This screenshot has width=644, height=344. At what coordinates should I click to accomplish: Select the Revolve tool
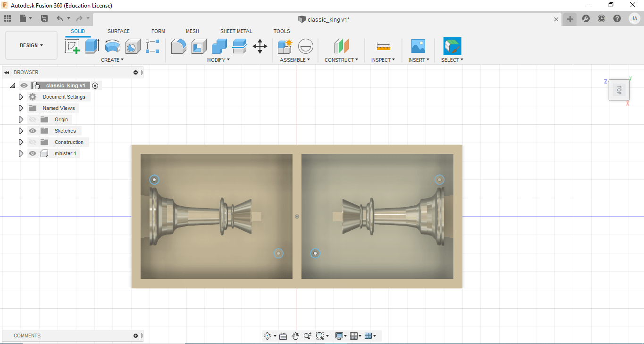pyautogui.click(x=112, y=46)
